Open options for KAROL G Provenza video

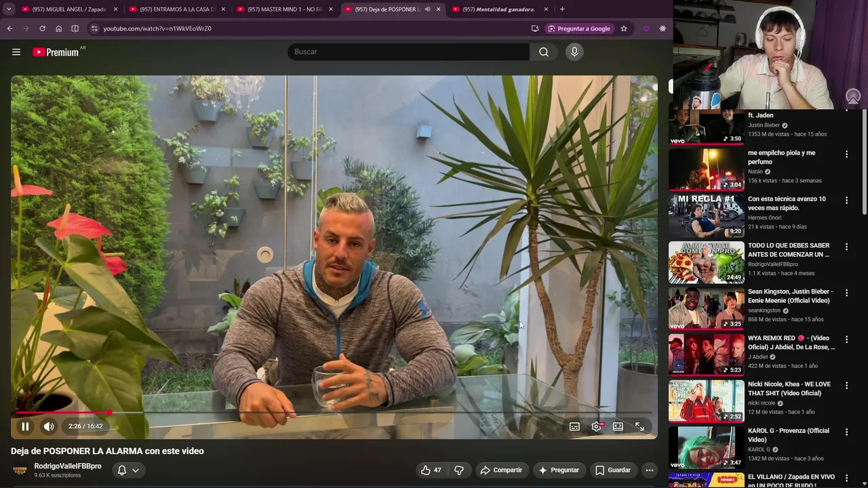(x=846, y=432)
